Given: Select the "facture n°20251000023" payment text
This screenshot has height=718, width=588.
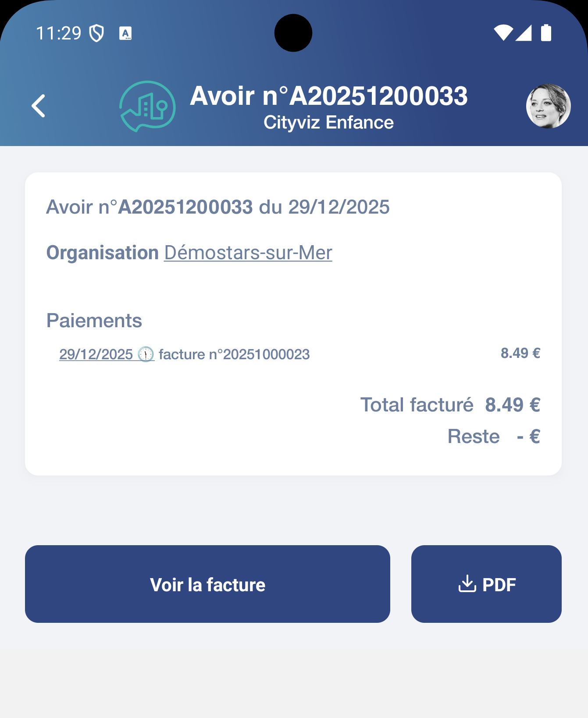Looking at the screenshot, I should [x=234, y=354].
